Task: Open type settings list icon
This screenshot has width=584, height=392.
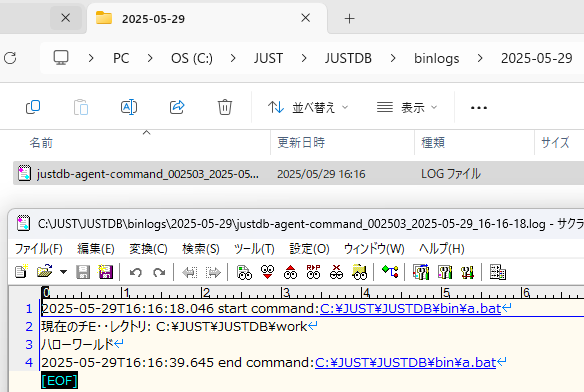Action: [421, 272]
